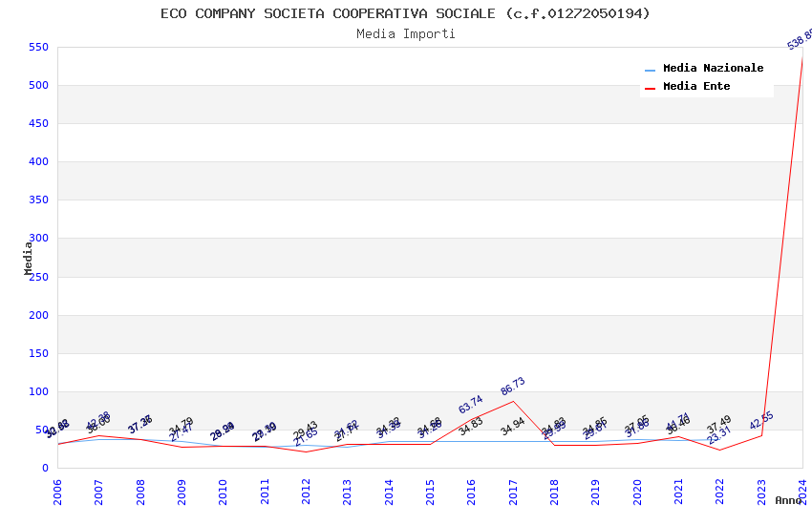
Task: Click the 42.55 data label for 2023
Action: point(761,420)
